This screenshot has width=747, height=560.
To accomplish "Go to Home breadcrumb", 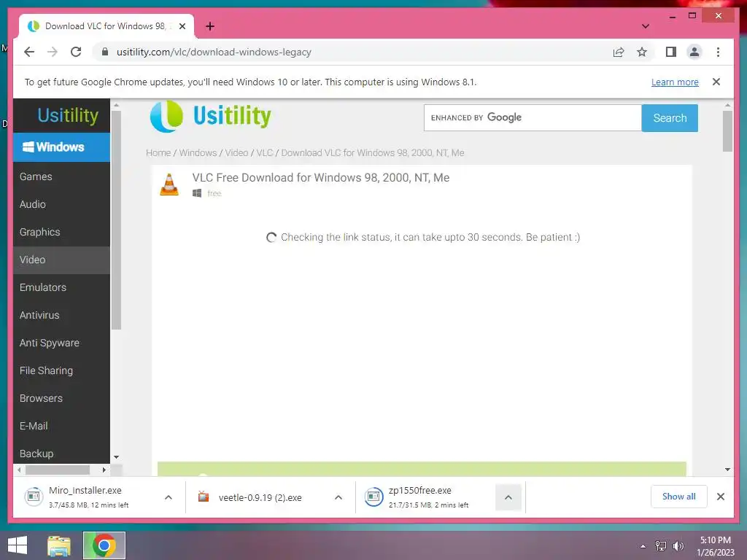I will coord(158,153).
